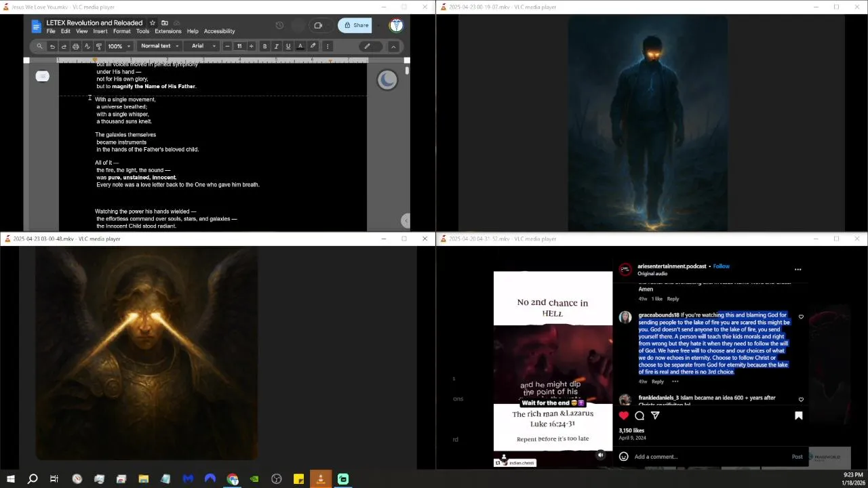Viewport: 868px width, 488px height.
Task: Expand the side panel arrow
Action: 406,220
